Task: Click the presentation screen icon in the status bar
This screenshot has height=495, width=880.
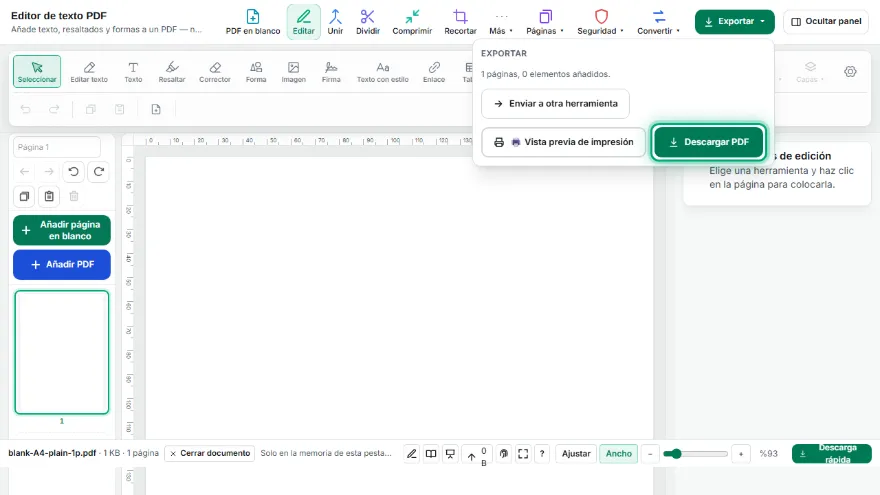Action: (x=450, y=453)
